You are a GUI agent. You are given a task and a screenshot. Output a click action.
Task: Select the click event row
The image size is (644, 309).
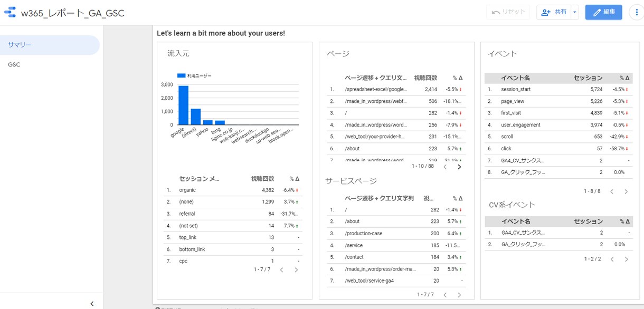coord(558,149)
